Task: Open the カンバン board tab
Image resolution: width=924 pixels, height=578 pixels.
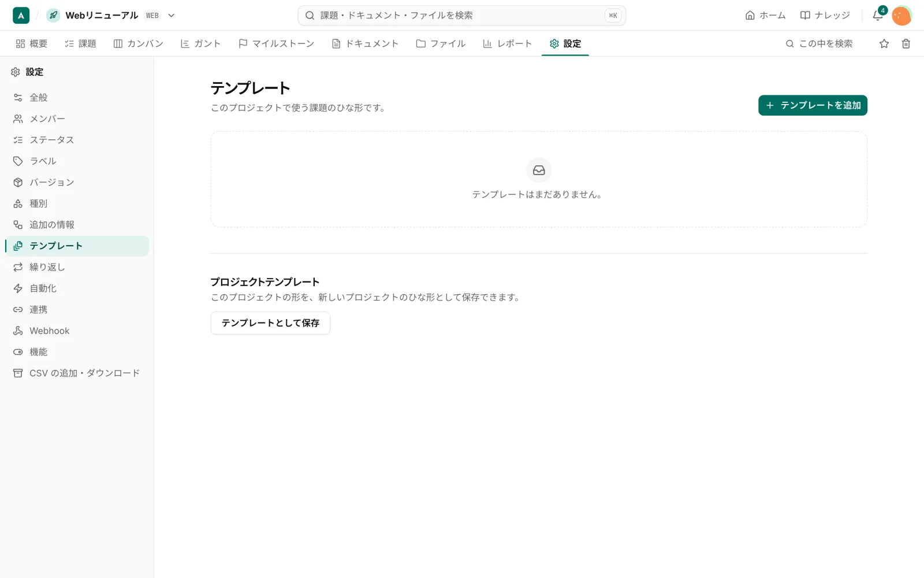Action: click(139, 43)
